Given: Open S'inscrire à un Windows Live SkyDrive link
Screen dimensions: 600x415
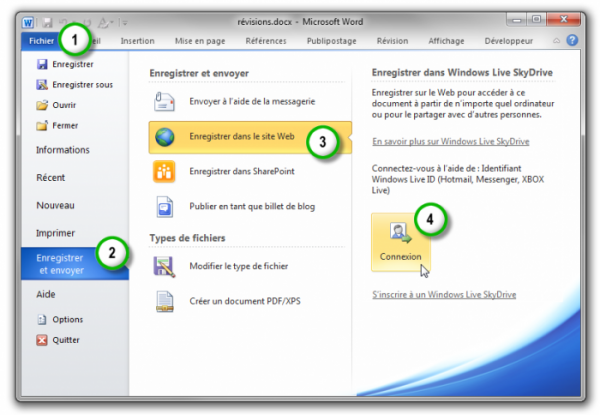Looking at the screenshot, I should pyautogui.click(x=444, y=295).
